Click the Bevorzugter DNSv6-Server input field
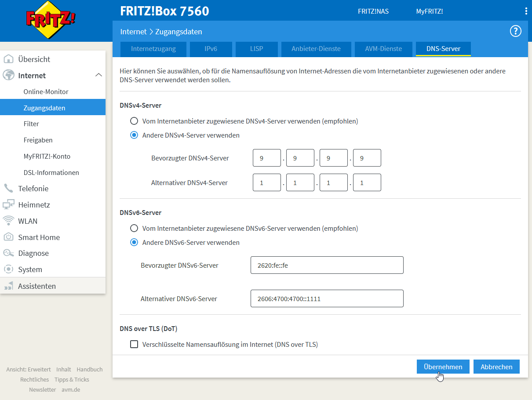The height and width of the screenshot is (400, 532). tap(327, 265)
